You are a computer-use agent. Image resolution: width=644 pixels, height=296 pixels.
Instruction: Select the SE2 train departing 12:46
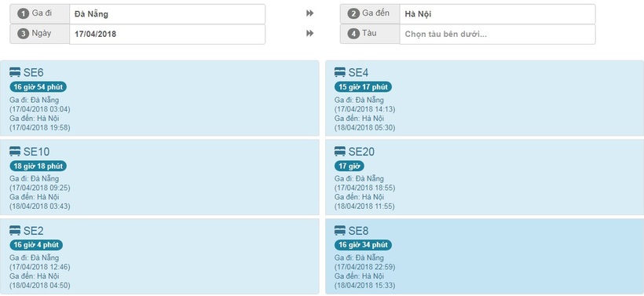(x=159, y=256)
